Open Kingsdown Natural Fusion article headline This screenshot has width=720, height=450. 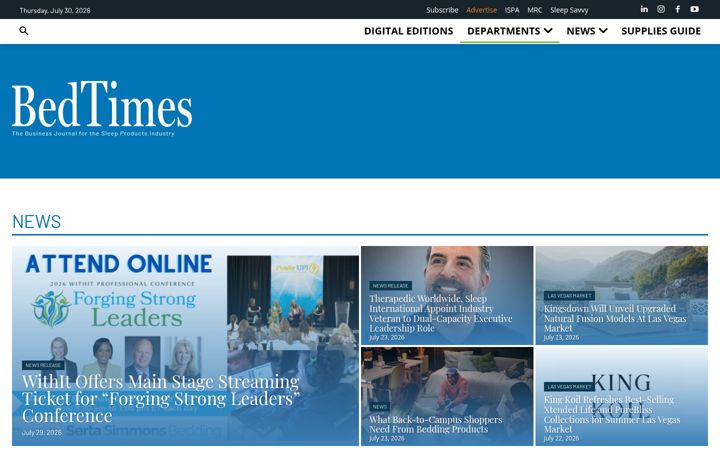(x=615, y=318)
